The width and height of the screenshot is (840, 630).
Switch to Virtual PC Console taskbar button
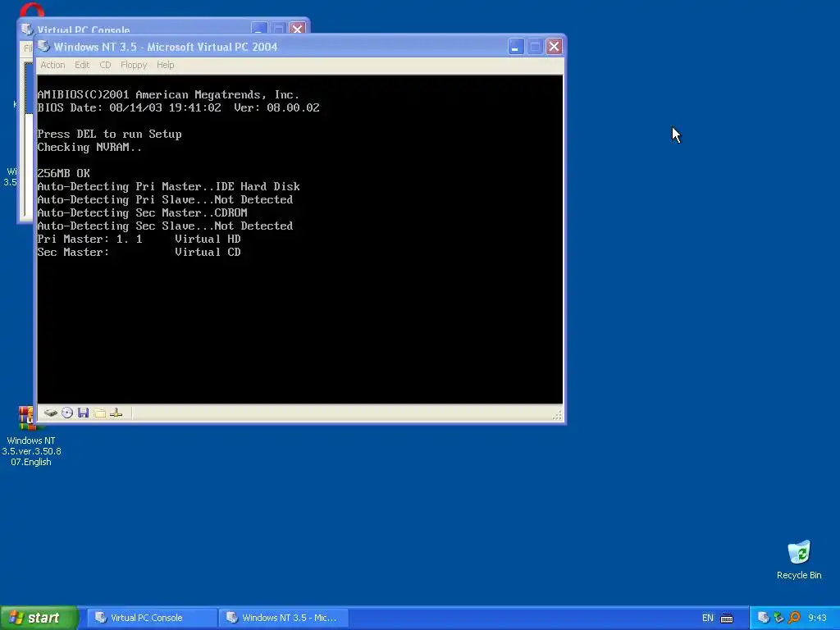[152, 618]
